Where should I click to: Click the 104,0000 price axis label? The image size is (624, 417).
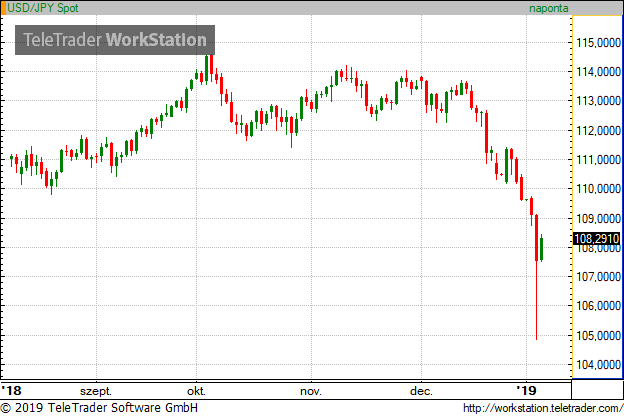tap(599, 364)
